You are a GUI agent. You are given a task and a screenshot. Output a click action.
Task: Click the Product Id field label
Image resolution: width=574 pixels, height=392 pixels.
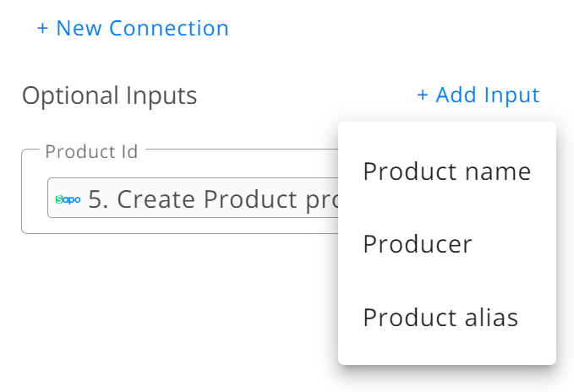tap(91, 151)
